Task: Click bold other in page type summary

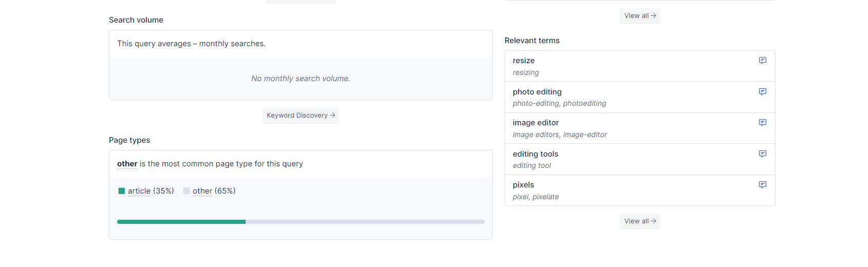Action: point(127,164)
